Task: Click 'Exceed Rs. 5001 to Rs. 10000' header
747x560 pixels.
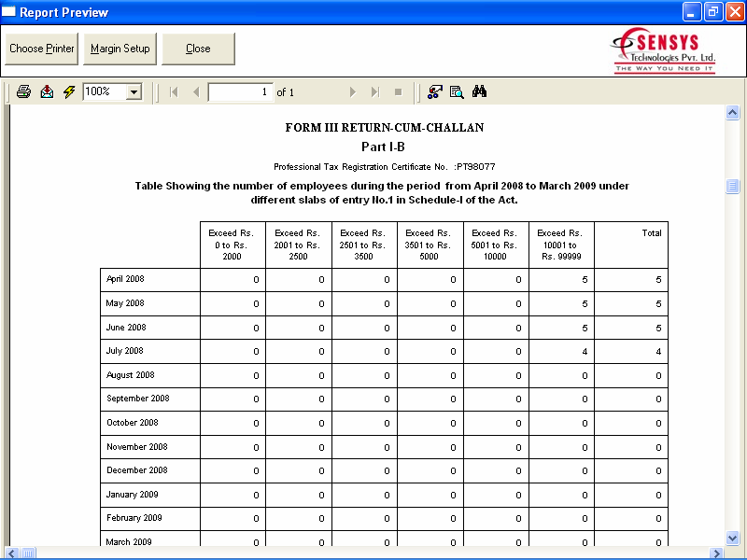Action: [494, 245]
